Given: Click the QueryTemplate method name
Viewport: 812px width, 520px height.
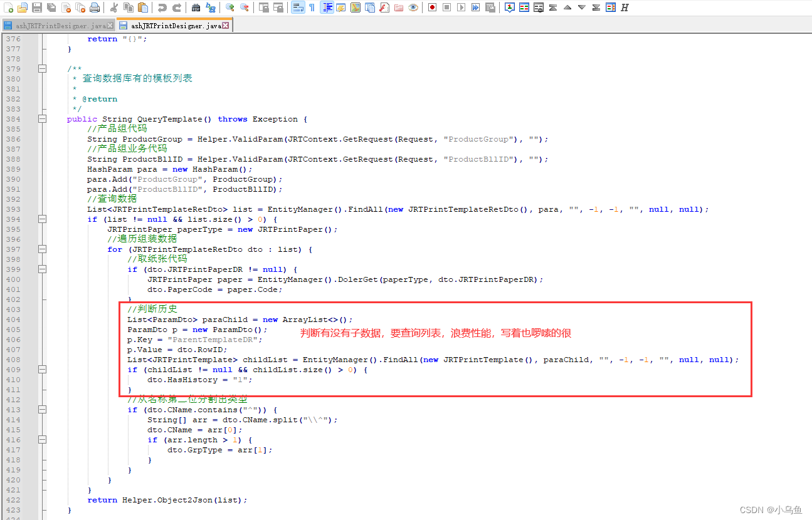Looking at the screenshot, I should click(x=170, y=119).
